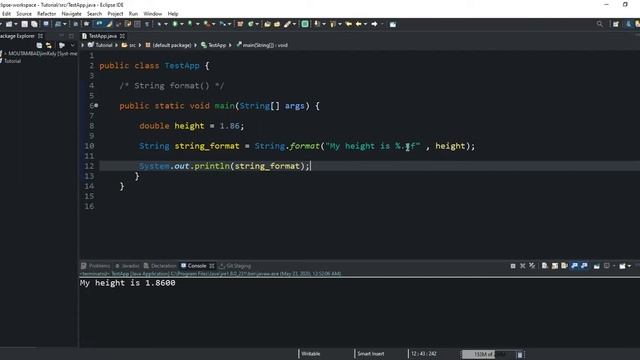Click the Smart Insert status bar field

click(371, 354)
